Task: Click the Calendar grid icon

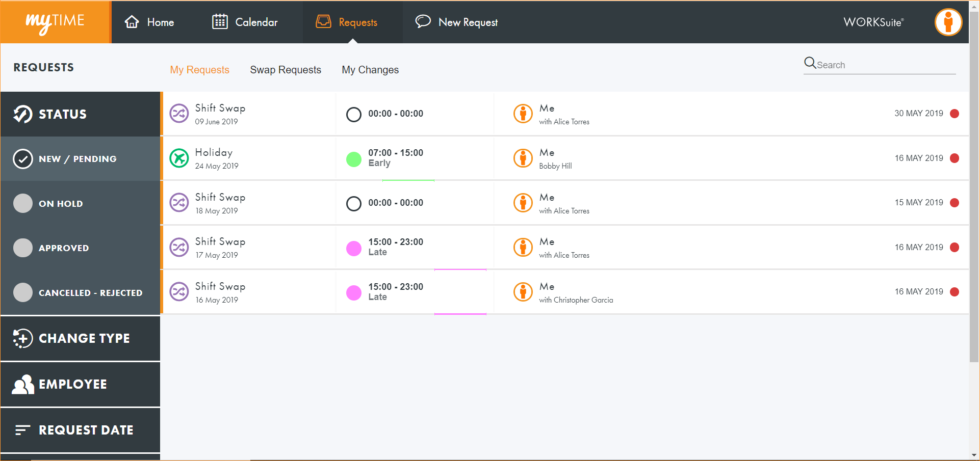Action: [220, 22]
